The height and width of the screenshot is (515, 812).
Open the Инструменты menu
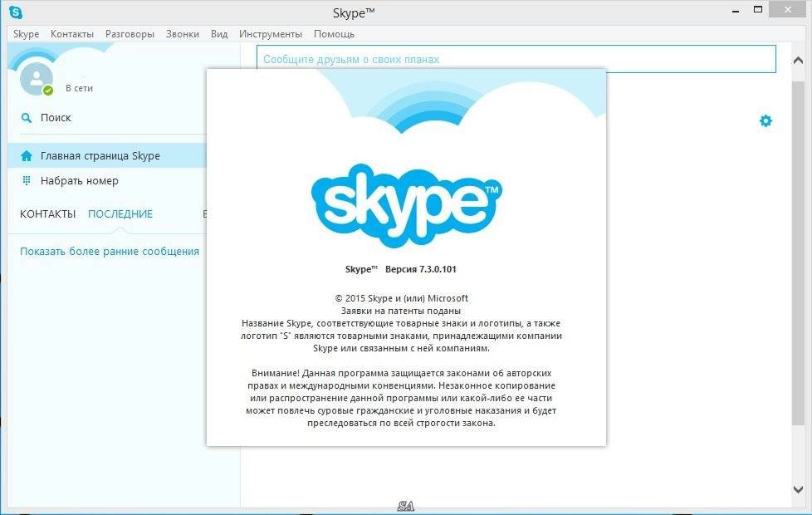[x=271, y=34]
